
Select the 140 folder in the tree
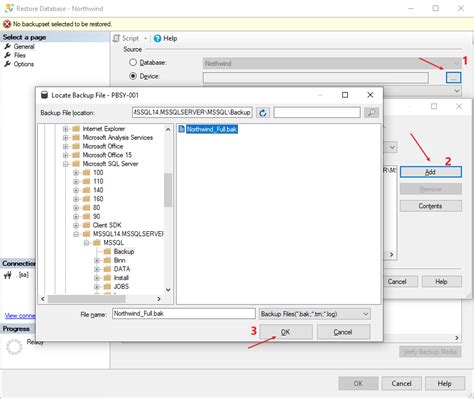pyautogui.click(x=98, y=190)
